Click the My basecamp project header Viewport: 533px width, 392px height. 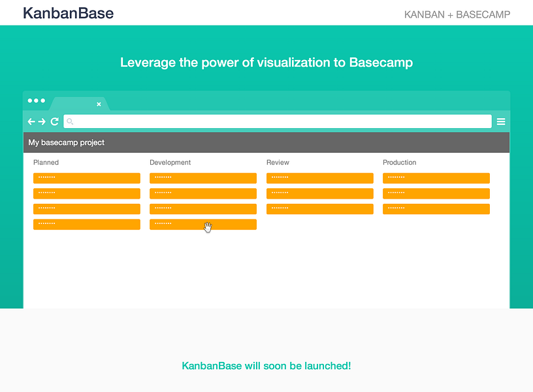click(x=266, y=142)
